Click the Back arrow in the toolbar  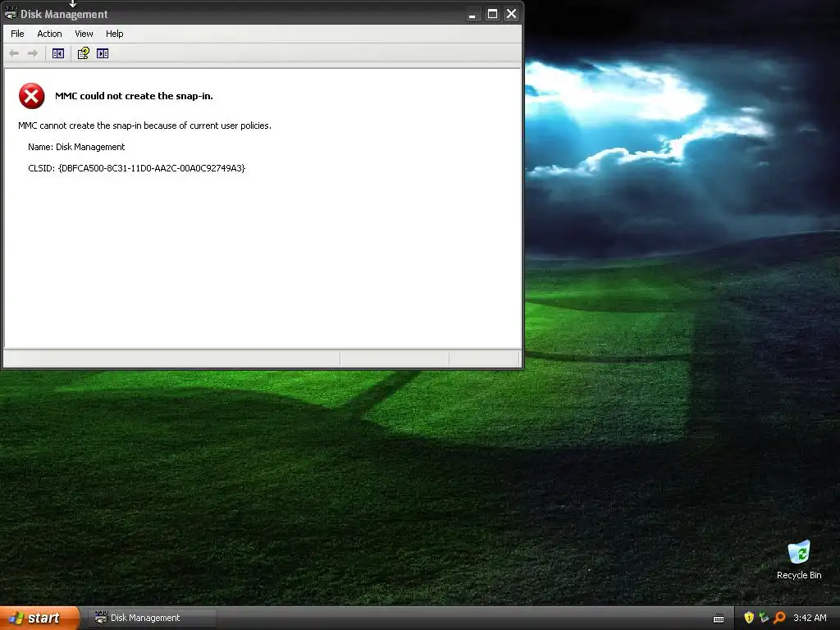click(15, 53)
